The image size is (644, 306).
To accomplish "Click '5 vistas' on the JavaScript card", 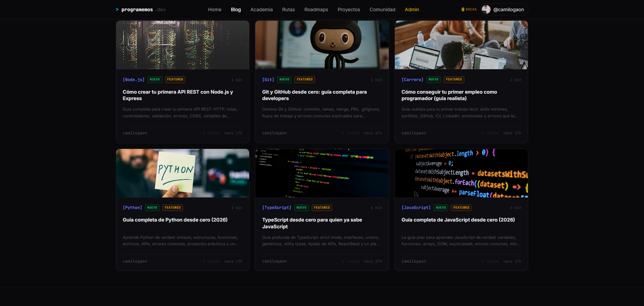I will [x=490, y=261].
